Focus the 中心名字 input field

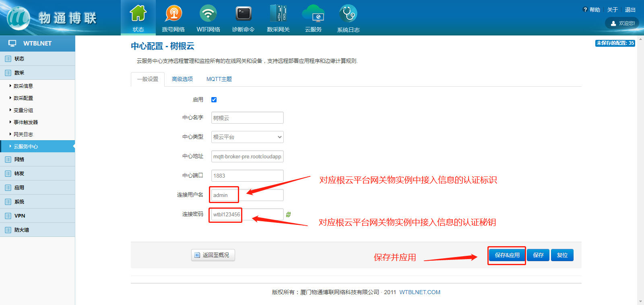pyautogui.click(x=247, y=118)
